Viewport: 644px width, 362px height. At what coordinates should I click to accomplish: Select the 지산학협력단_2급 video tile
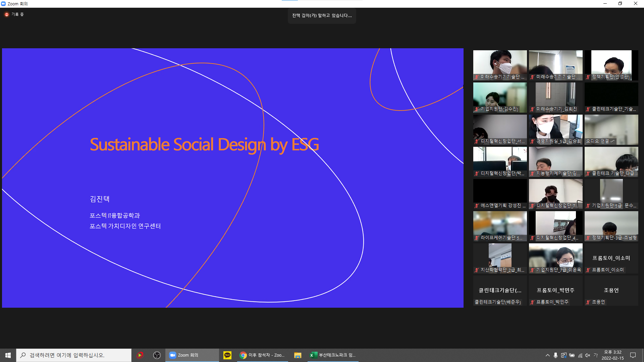(500, 258)
